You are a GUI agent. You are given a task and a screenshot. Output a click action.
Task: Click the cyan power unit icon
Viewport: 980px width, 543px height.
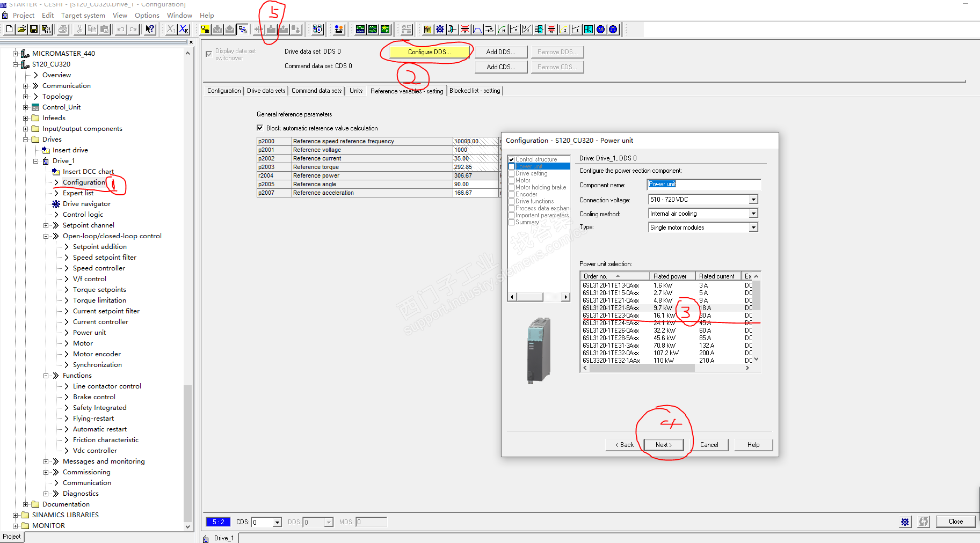[589, 30]
